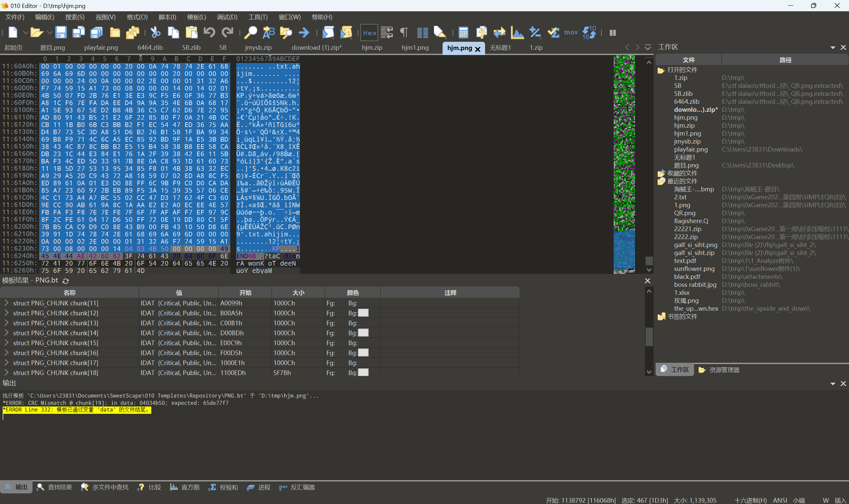The height and width of the screenshot is (504, 849).
Task: Open the Compare Files icon
Action: click(481, 32)
